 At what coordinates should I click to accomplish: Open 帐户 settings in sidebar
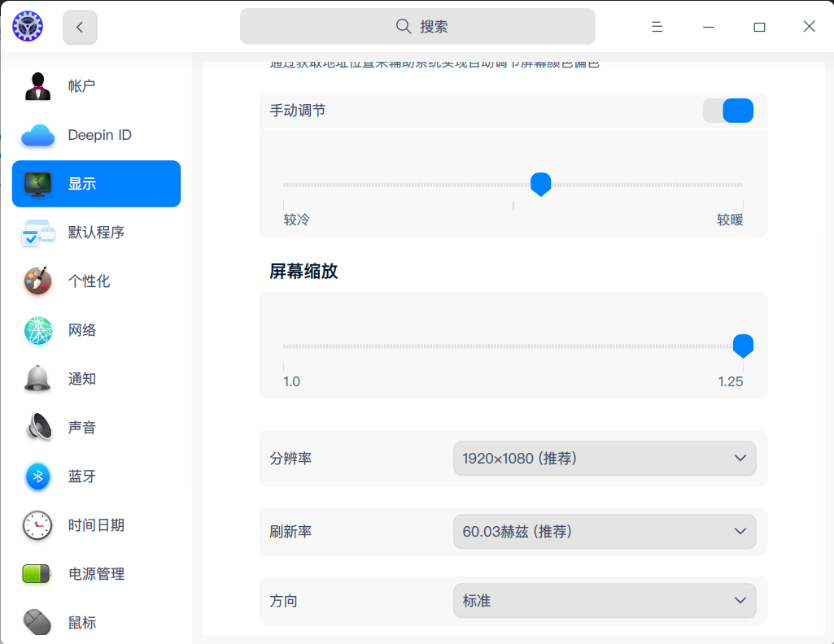pyautogui.click(x=96, y=86)
